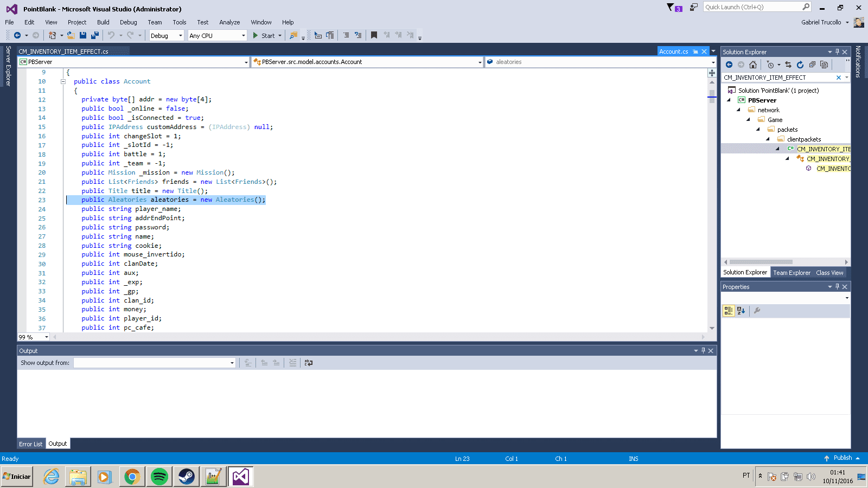
Task: Open Spotify from the taskbar
Action: 159,477
